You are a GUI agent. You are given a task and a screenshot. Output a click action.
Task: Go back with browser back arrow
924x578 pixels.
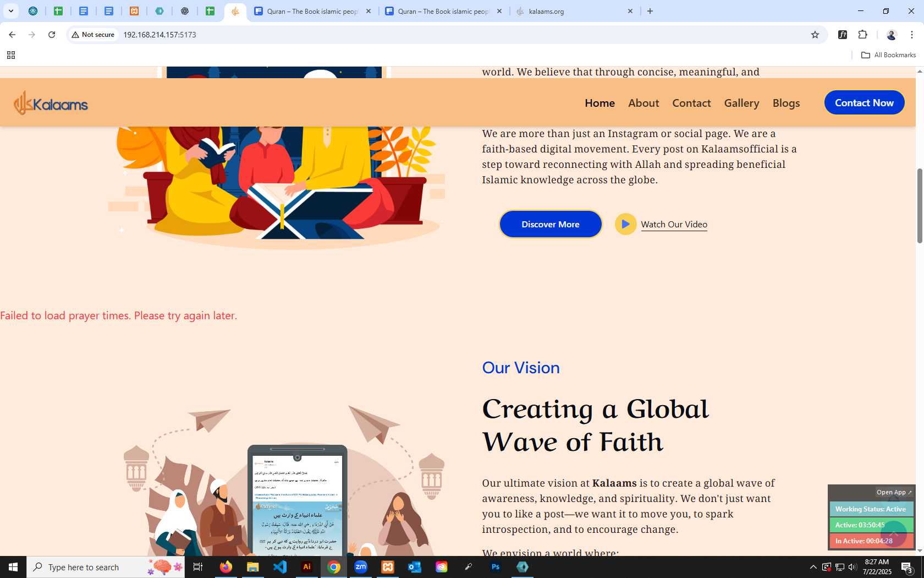(12, 35)
